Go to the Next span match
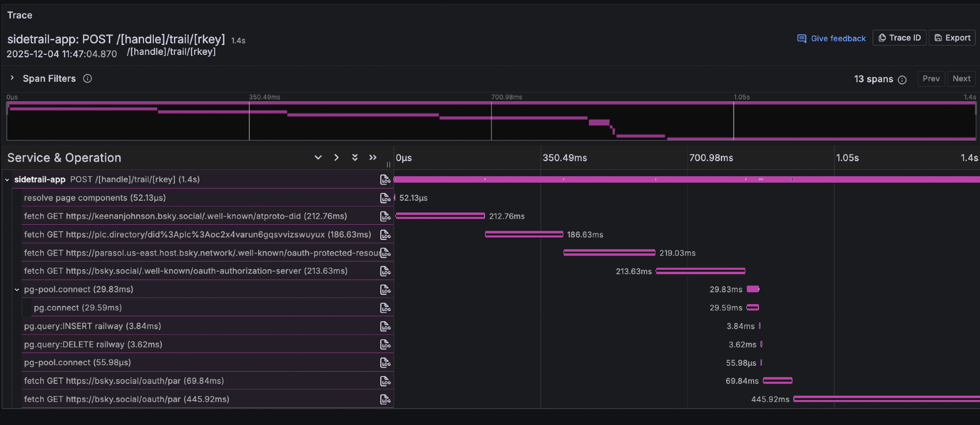 (961, 79)
